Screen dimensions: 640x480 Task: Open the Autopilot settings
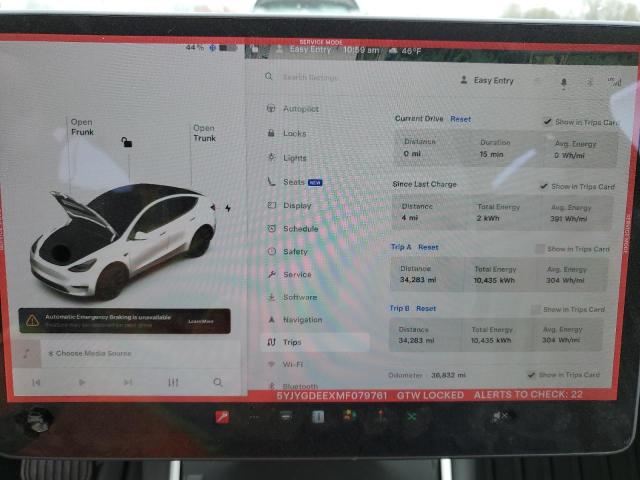[x=293, y=109]
